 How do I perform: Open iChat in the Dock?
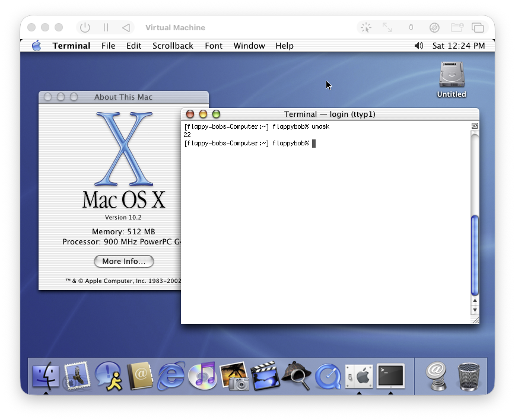coord(108,376)
